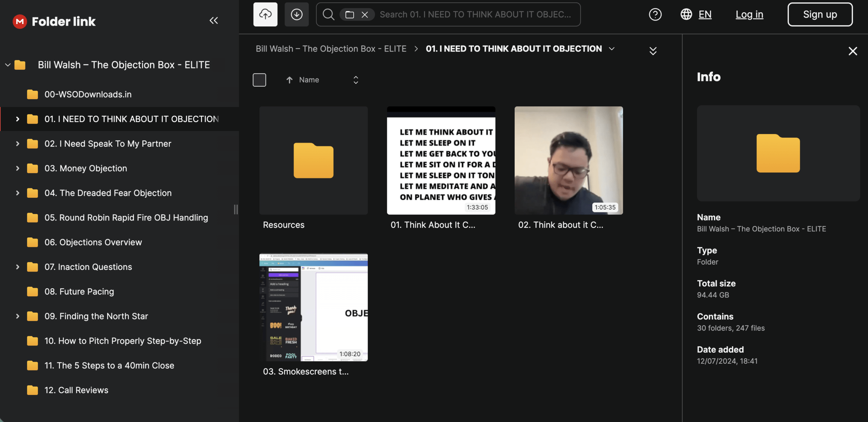
Task: Click the Log in link
Action: 749,14
